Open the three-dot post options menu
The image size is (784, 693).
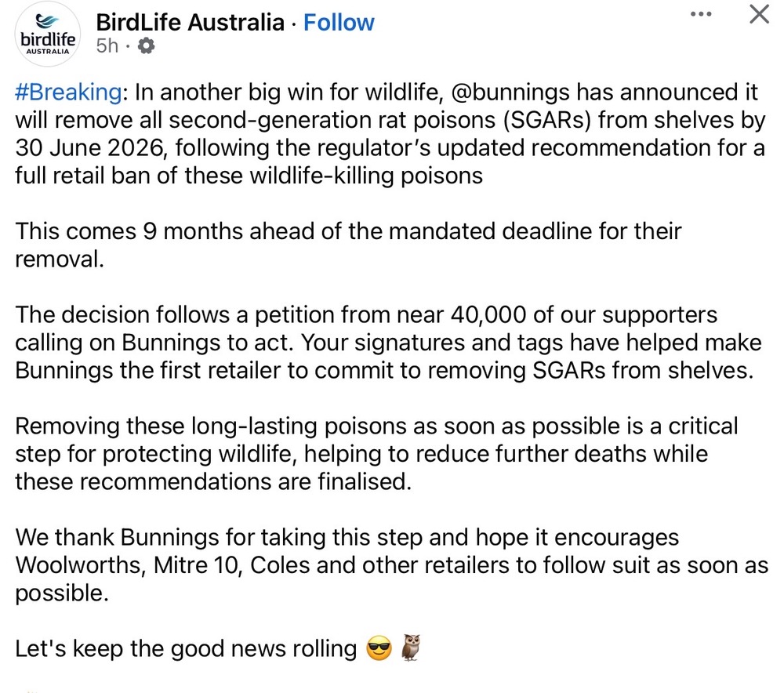coord(702,15)
